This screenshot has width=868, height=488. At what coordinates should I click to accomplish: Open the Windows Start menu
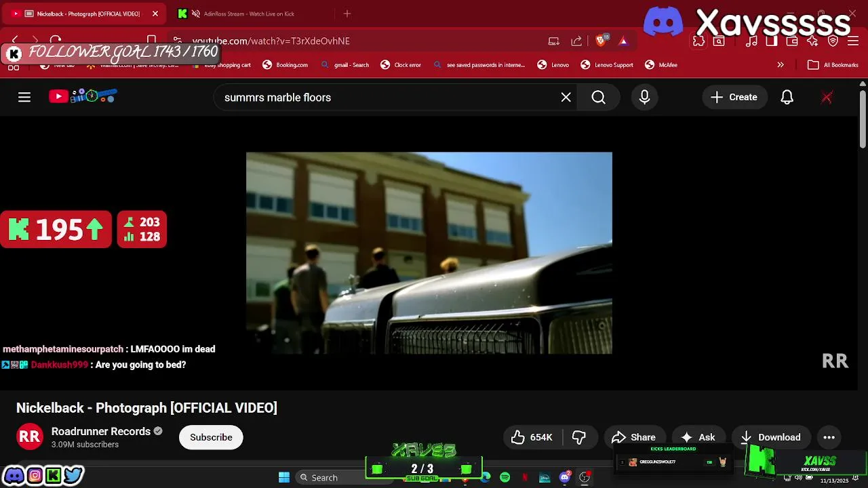284,477
